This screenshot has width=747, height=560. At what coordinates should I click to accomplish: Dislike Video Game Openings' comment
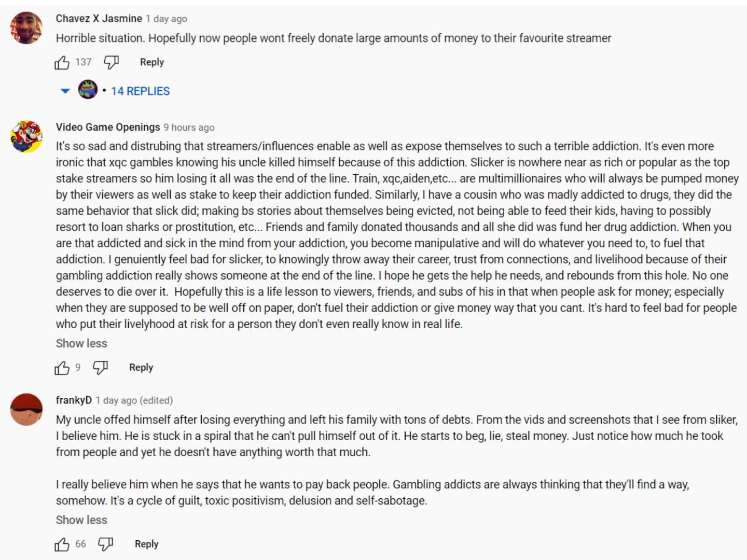100,368
